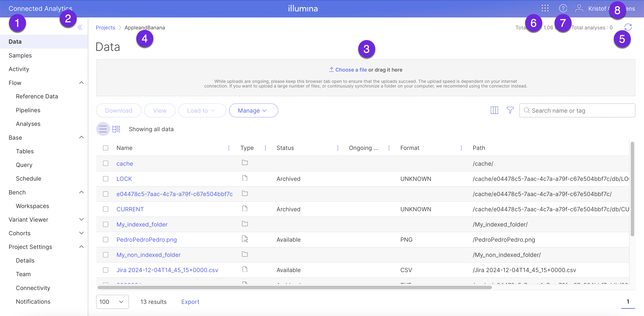The image size is (644, 316).
Task: Open Samples in the sidebar
Action: (x=20, y=55)
